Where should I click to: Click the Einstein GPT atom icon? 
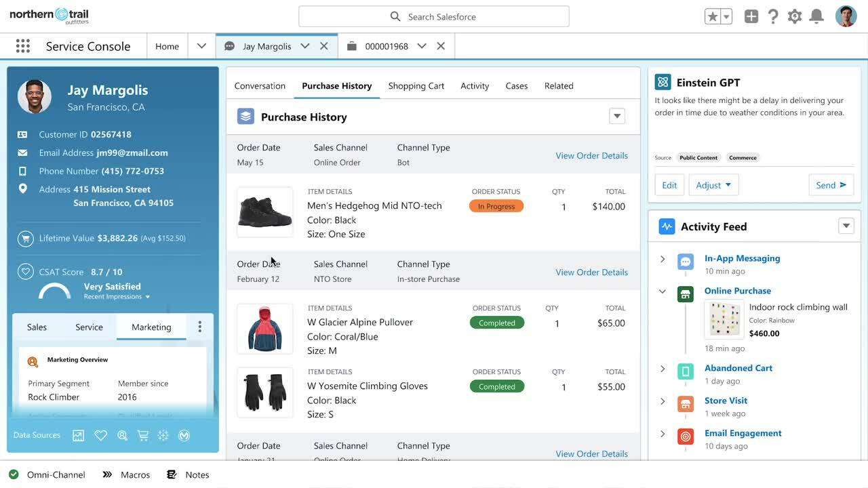[x=663, y=82]
